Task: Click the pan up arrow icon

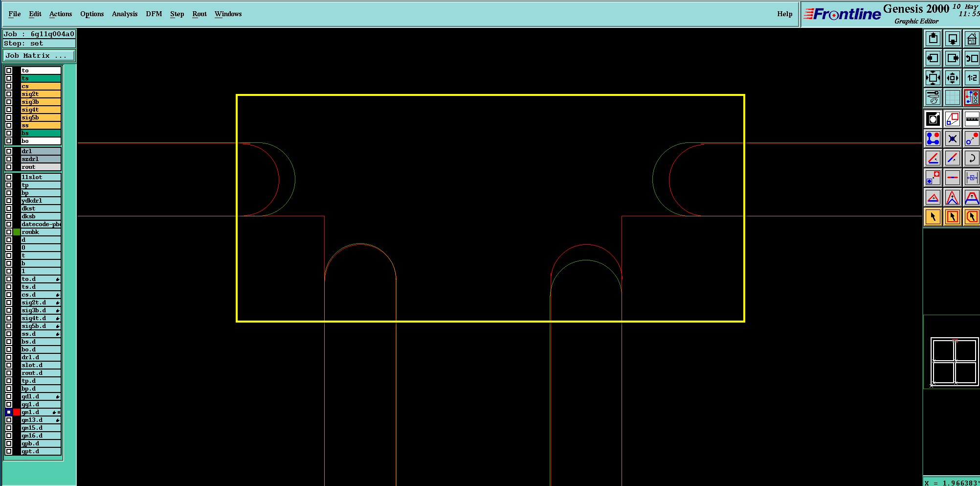Action: [x=933, y=39]
